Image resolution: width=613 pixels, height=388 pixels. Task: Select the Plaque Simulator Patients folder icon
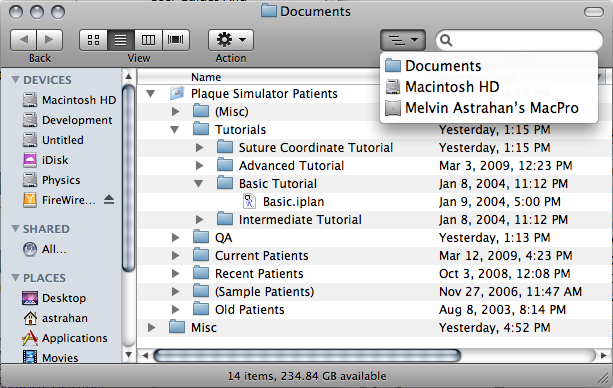pos(177,93)
